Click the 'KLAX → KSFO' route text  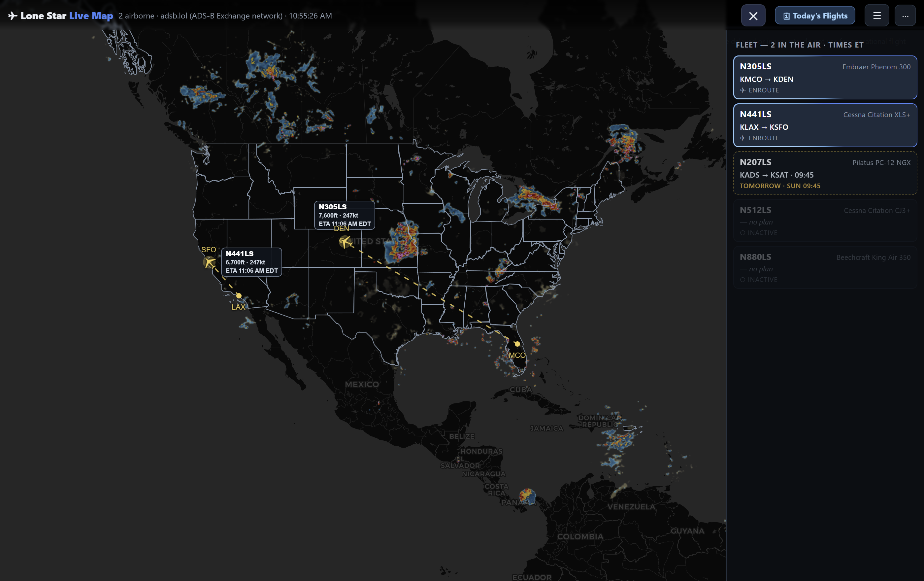pyautogui.click(x=764, y=127)
